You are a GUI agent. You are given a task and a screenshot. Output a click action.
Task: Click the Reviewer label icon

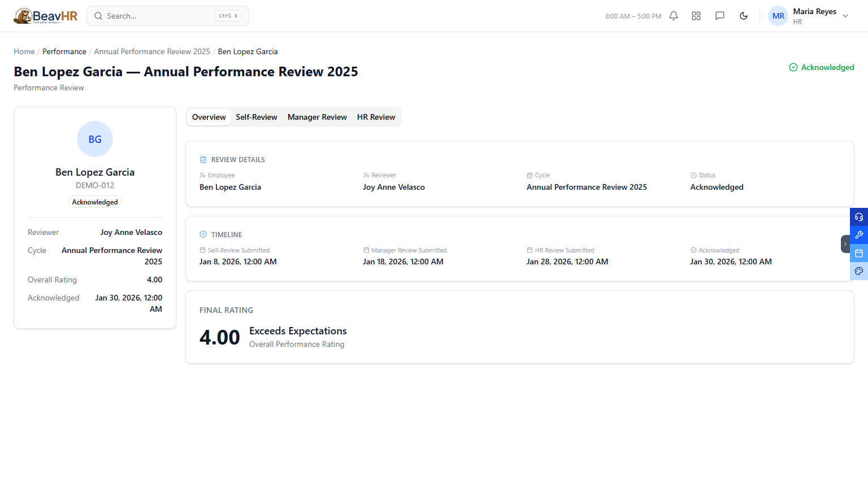click(366, 175)
